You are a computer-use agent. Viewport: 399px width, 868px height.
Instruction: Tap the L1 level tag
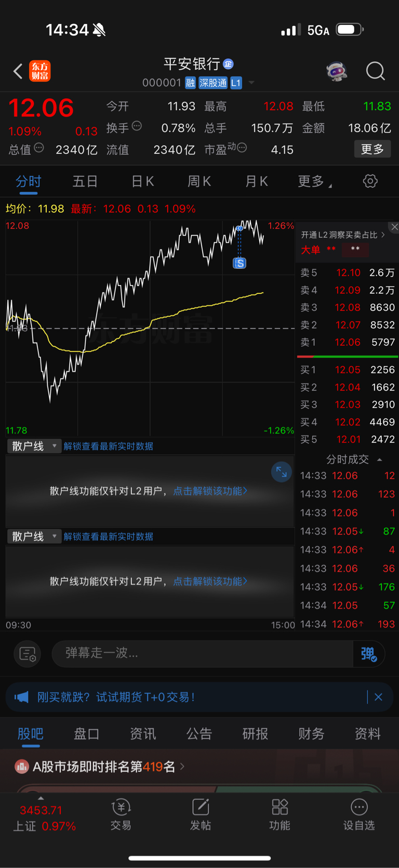tap(236, 83)
